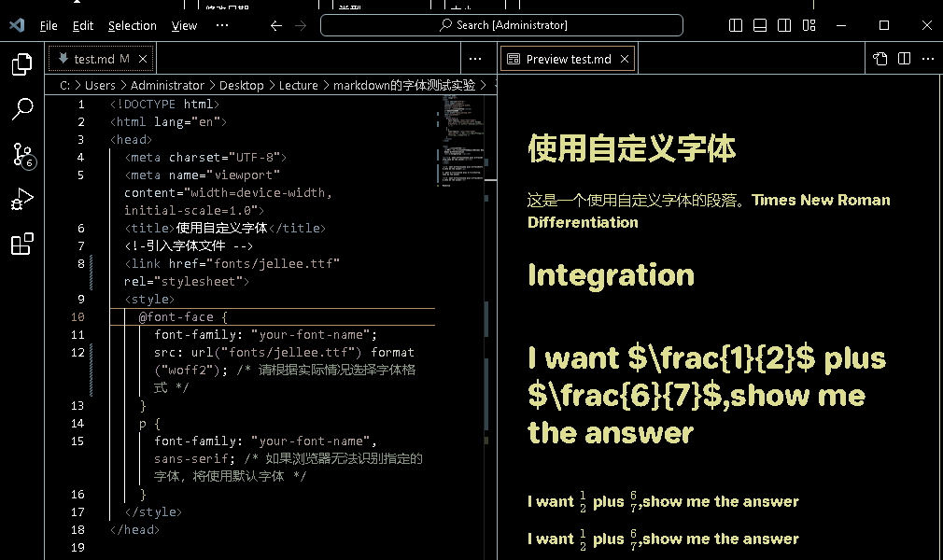Click the C: breadcrumb root
The width and height of the screenshot is (943, 560).
pyautogui.click(x=65, y=86)
